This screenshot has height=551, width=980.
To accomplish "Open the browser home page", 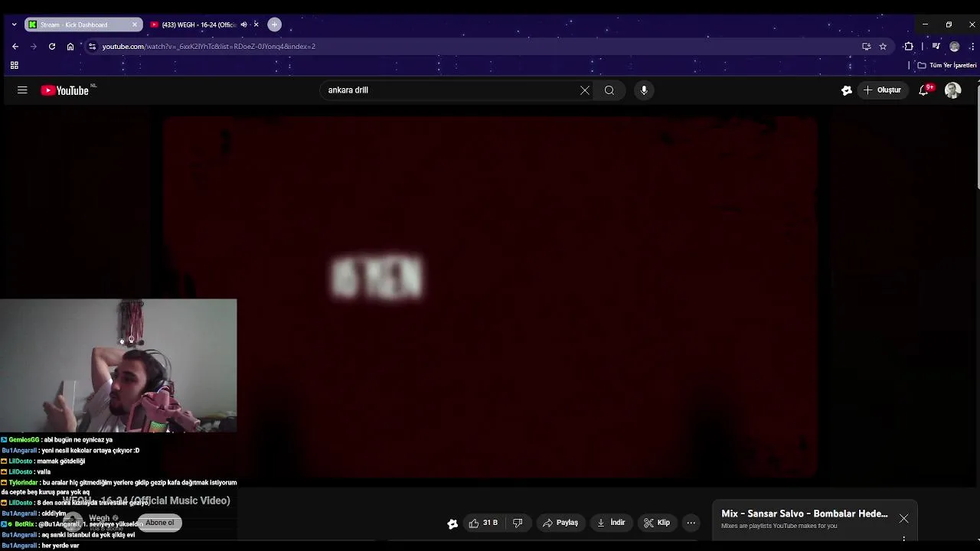I will tap(70, 47).
